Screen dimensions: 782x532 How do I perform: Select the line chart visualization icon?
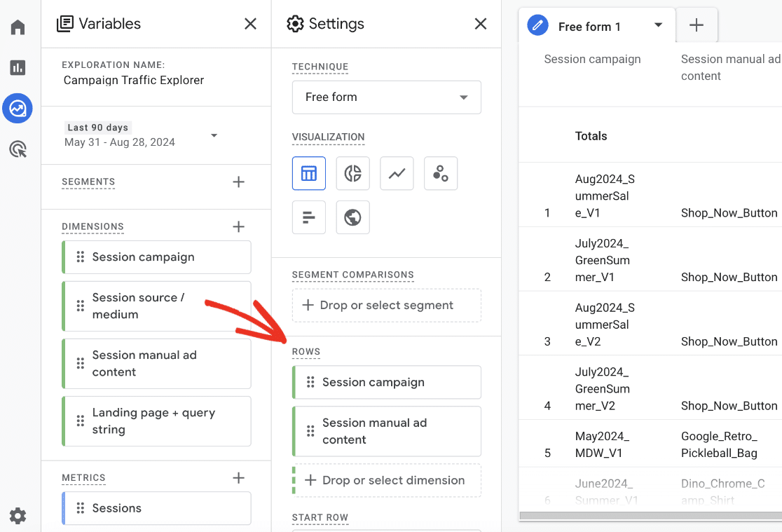click(397, 173)
